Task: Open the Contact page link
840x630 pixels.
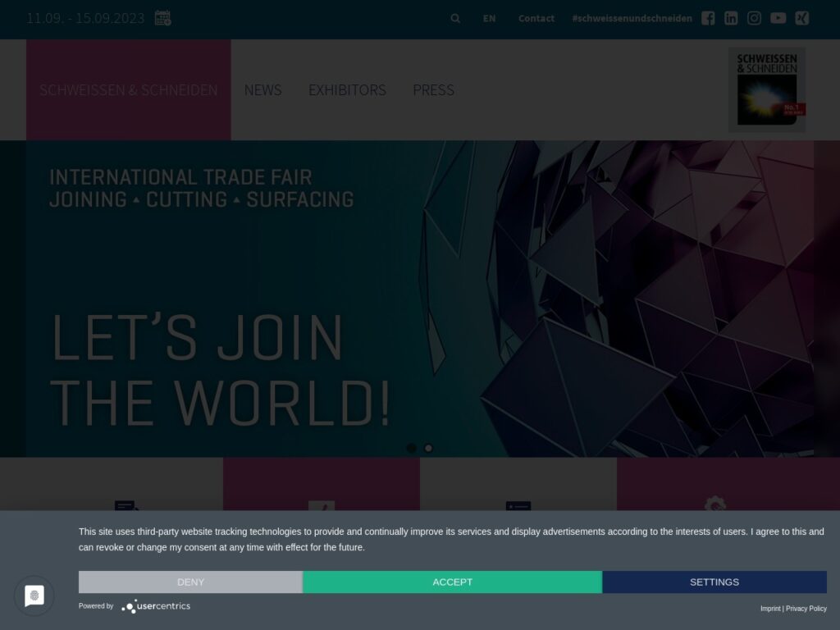Action: (536, 18)
